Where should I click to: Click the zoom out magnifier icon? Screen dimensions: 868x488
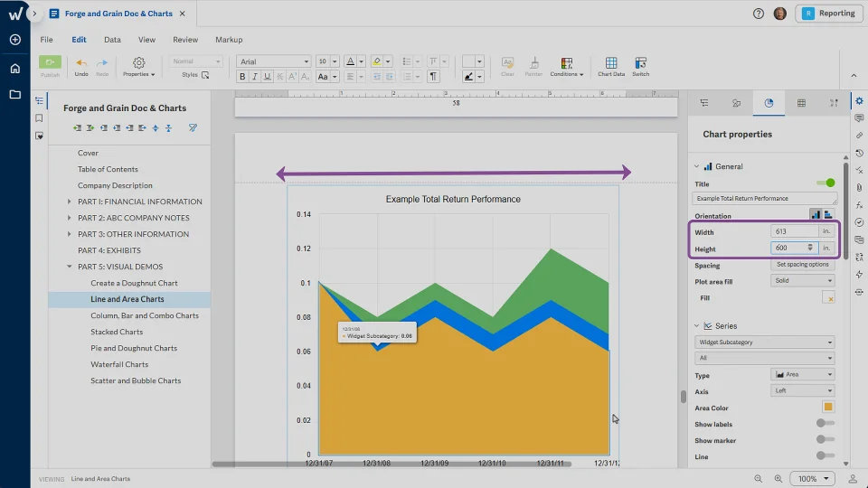click(x=758, y=479)
